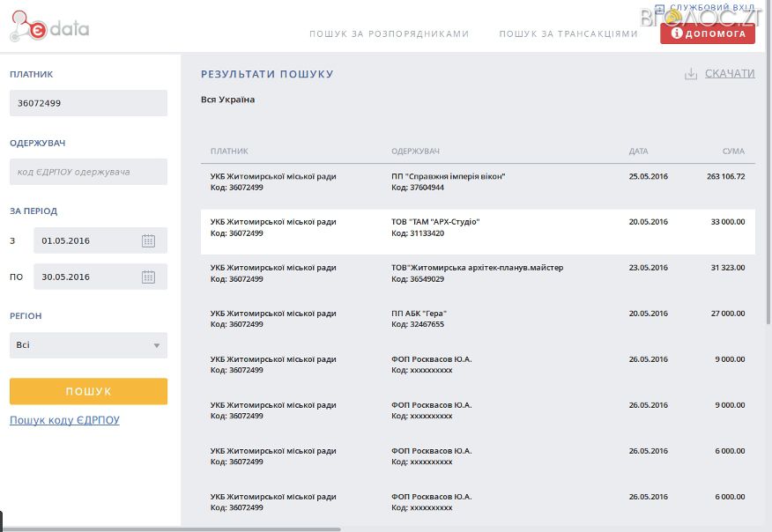Click the end date field 30.05.2016

click(84, 277)
